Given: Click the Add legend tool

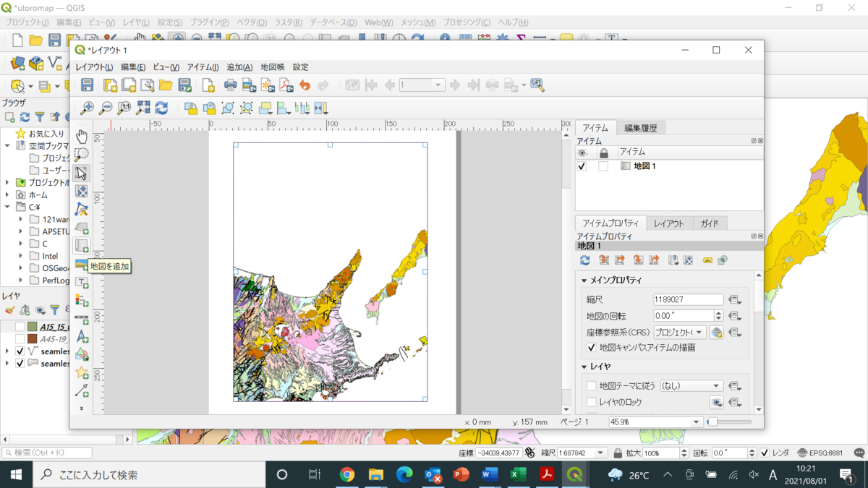Looking at the screenshot, I should coord(82,301).
